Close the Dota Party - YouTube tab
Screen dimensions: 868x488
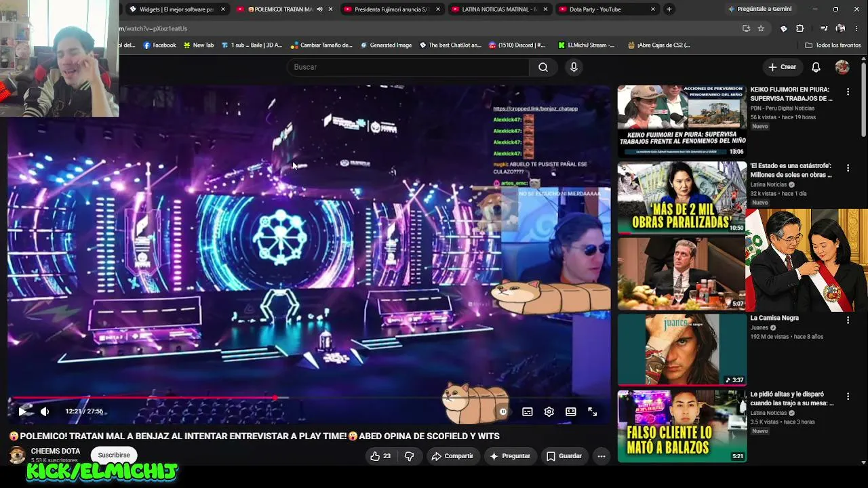(653, 9)
